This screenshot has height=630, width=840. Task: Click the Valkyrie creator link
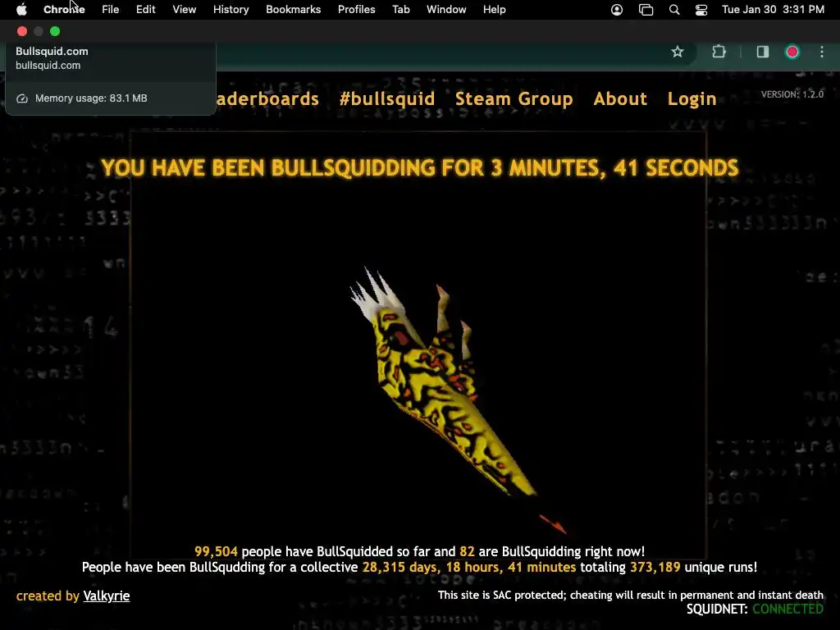(x=106, y=596)
